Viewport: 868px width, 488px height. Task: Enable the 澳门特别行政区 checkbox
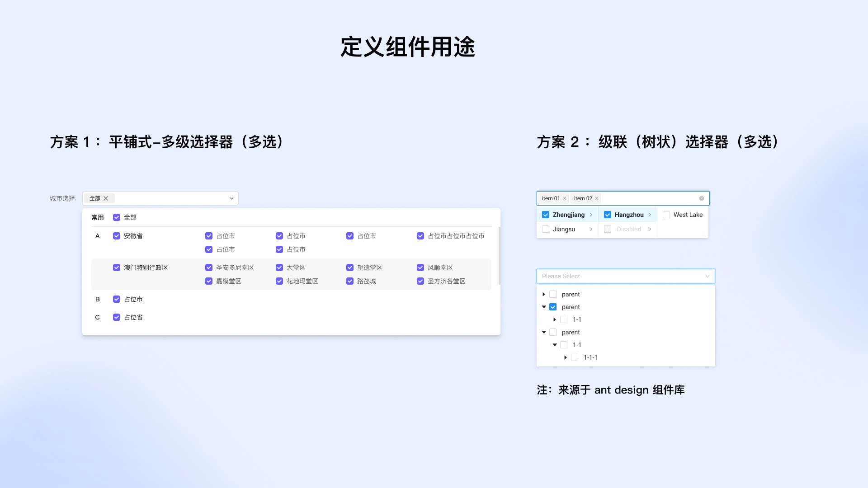[x=117, y=267]
